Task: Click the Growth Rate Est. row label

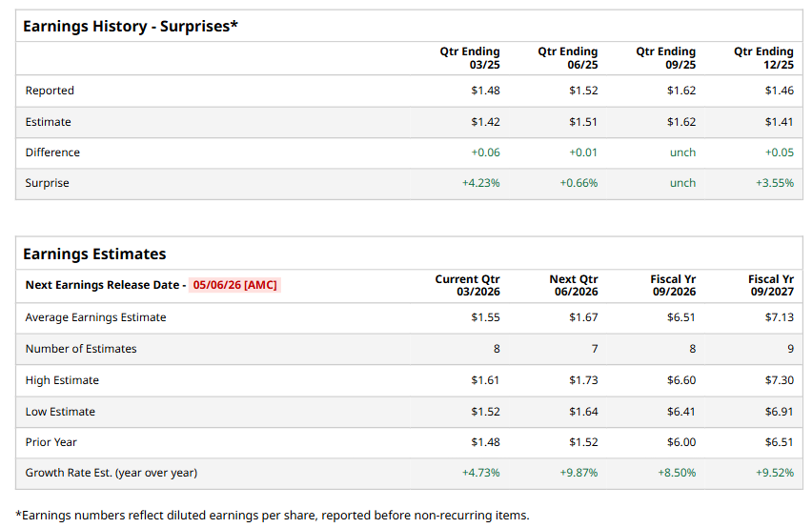Action: pyautogui.click(x=111, y=473)
